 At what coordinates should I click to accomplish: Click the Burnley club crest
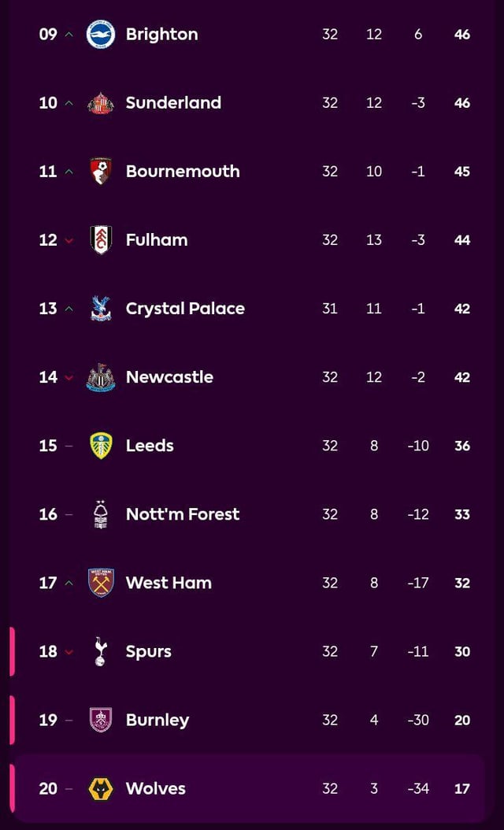(x=101, y=720)
